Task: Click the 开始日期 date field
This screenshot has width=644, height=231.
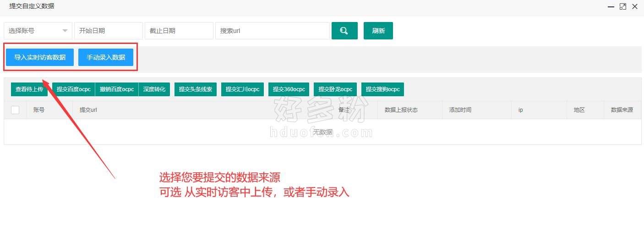Action: point(108,31)
